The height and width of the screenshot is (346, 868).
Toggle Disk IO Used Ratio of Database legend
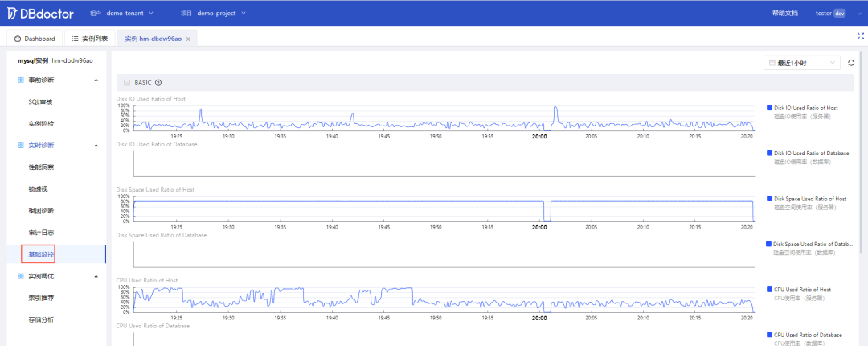click(808, 153)
